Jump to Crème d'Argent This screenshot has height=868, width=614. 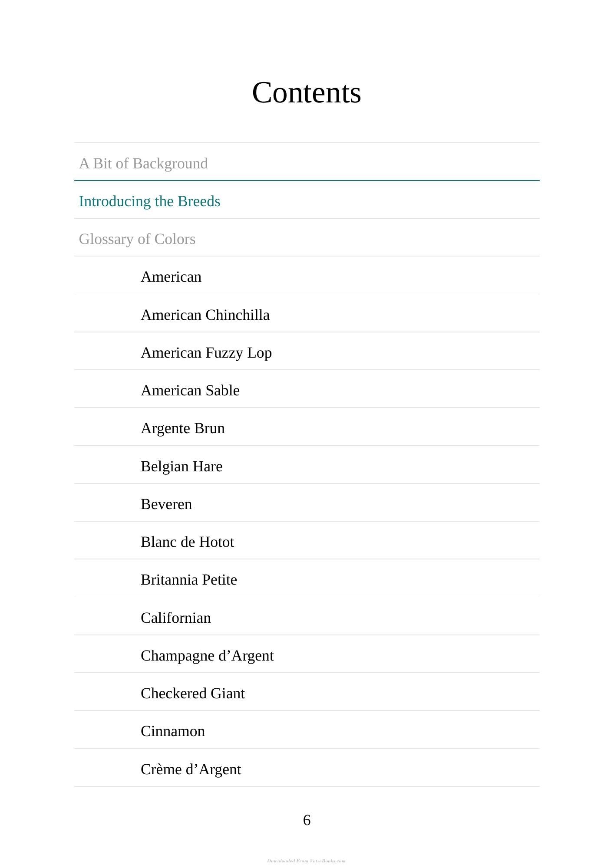191,769
